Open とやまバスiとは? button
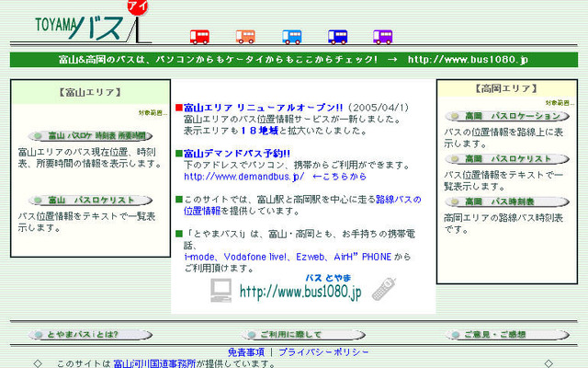Screen dimensions: 588x368 click(x=91, y=335)
